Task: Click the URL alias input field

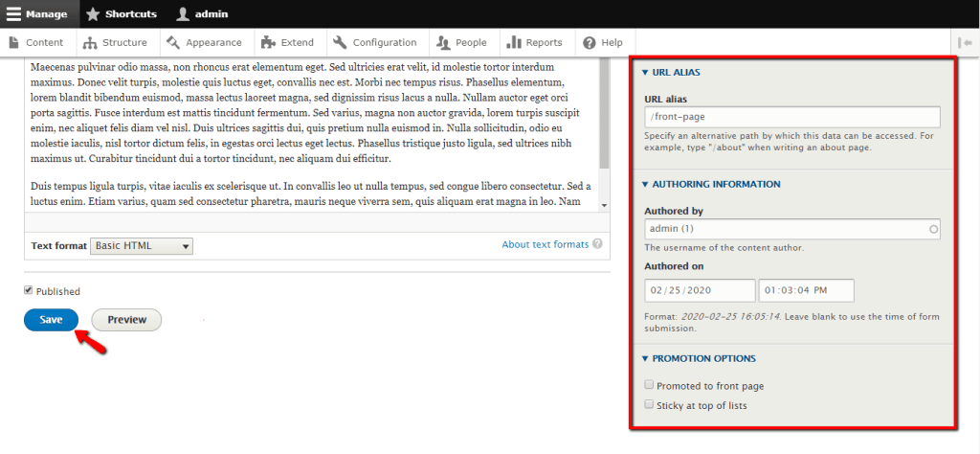Action: pos(791,117)
